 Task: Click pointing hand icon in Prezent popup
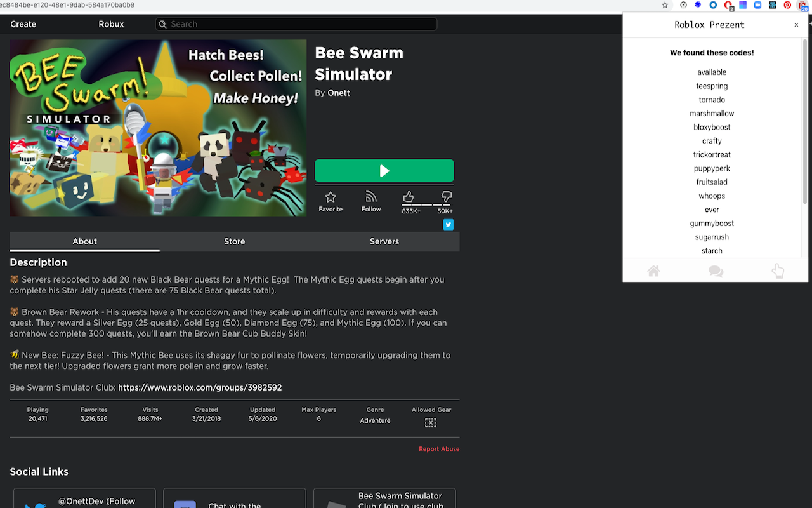[x=778, y=271]
